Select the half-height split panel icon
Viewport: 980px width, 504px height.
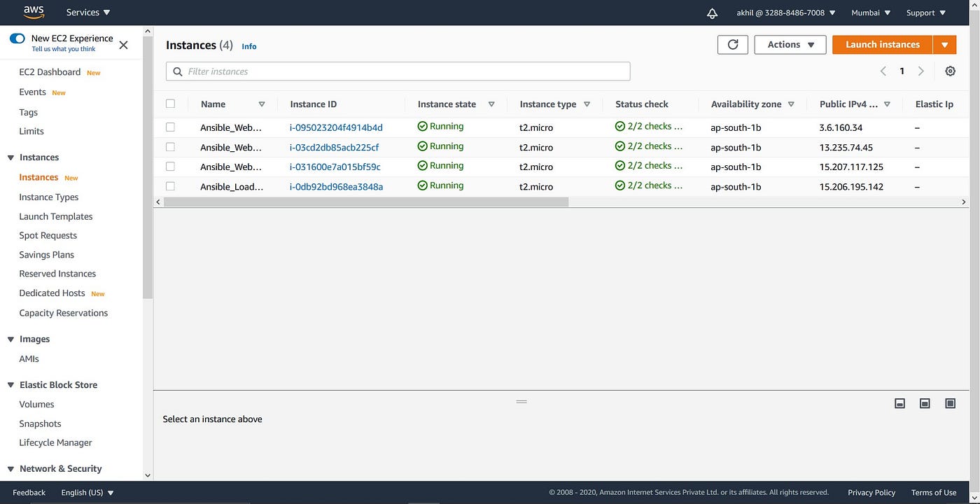click(x=925, y=403)
